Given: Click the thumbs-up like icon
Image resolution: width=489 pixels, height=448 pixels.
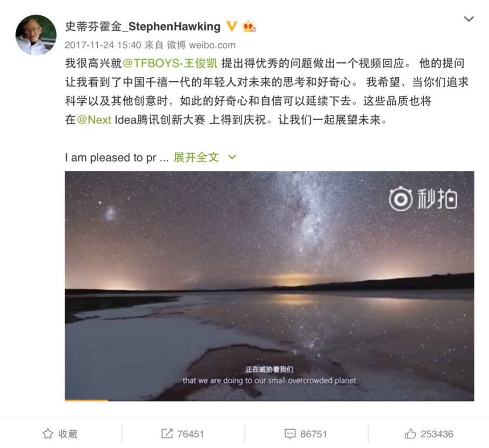Looking at the screenshot, I should pos(410,434).
